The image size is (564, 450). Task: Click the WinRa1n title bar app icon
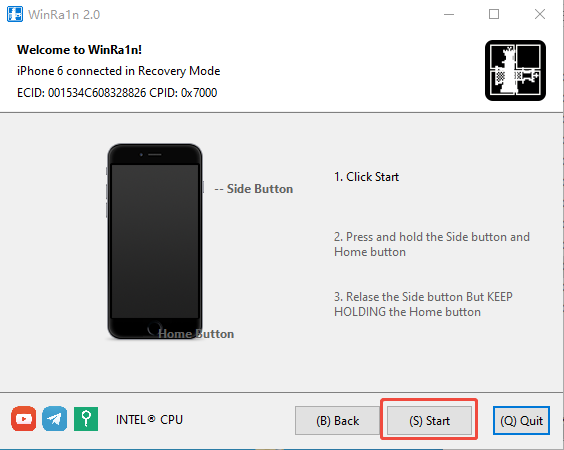pos(15,14)
